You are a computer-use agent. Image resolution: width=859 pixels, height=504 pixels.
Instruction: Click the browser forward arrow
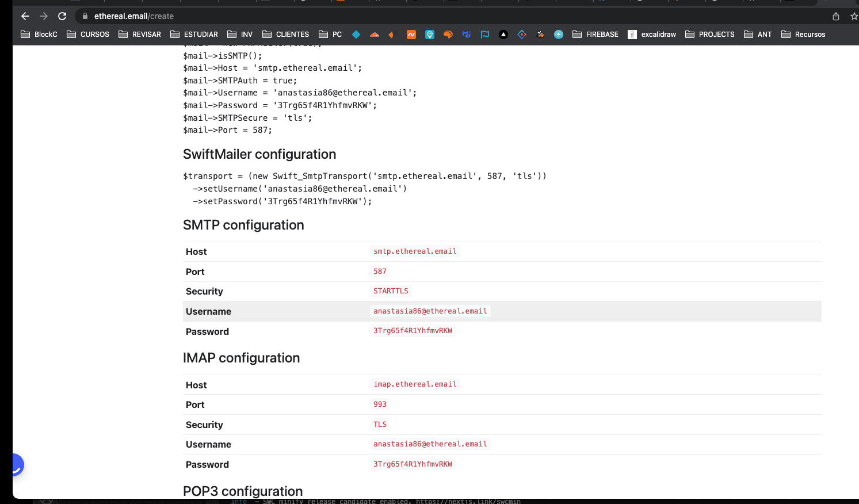pos(44,16)
